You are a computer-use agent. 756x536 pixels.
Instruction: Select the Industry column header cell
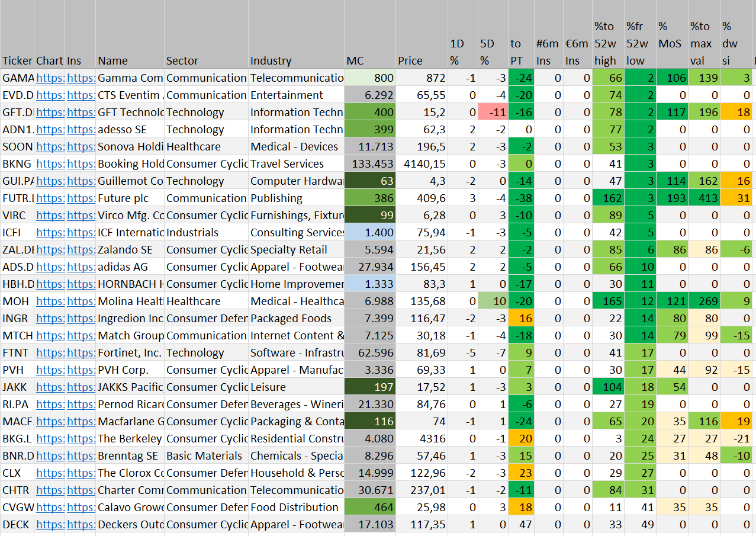(x=295, y=60)
